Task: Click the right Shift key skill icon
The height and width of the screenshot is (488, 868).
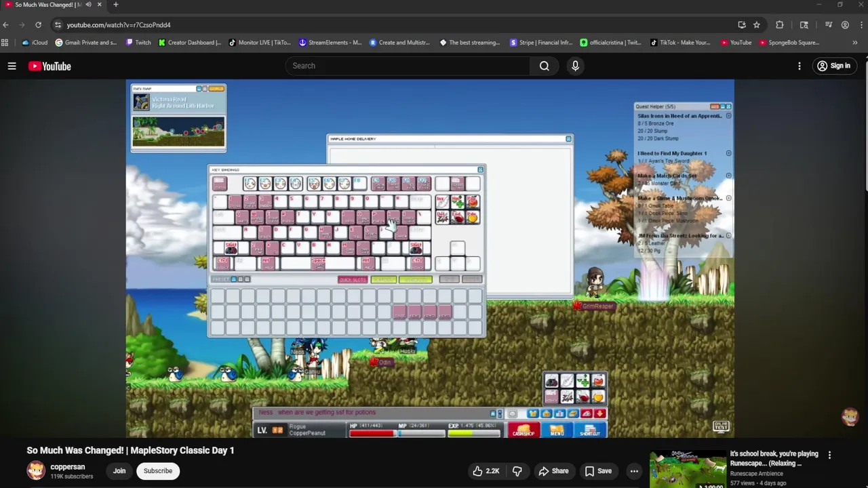Action: pyautogui.click(x=416, y=248)
